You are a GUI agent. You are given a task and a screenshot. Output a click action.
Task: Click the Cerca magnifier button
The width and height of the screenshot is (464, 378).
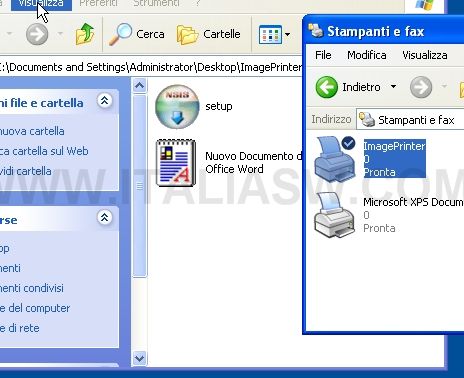click(x=137, y=34)
